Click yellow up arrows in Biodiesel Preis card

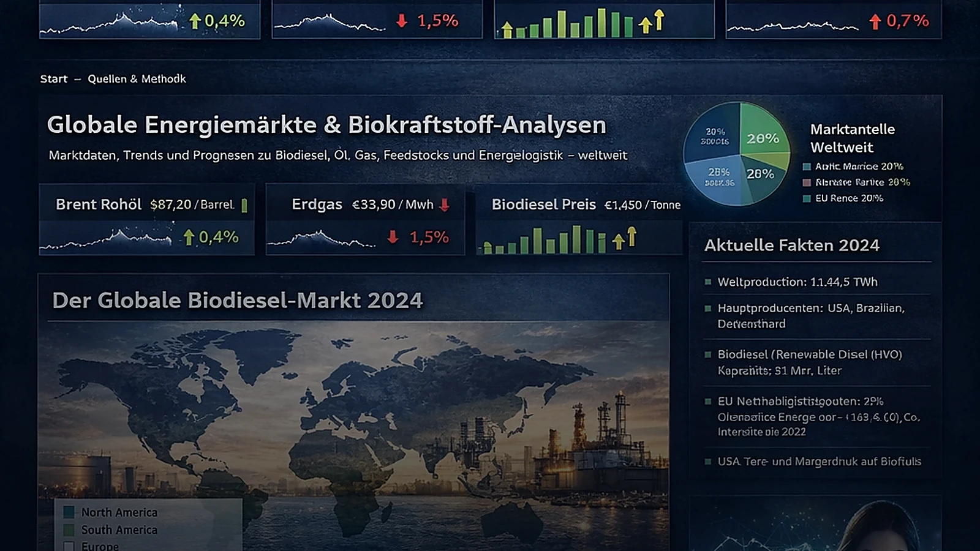(x=625, y=238)
